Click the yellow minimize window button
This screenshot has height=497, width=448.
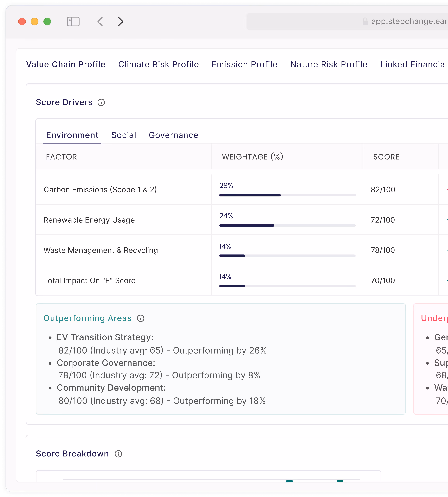[35, 22]
